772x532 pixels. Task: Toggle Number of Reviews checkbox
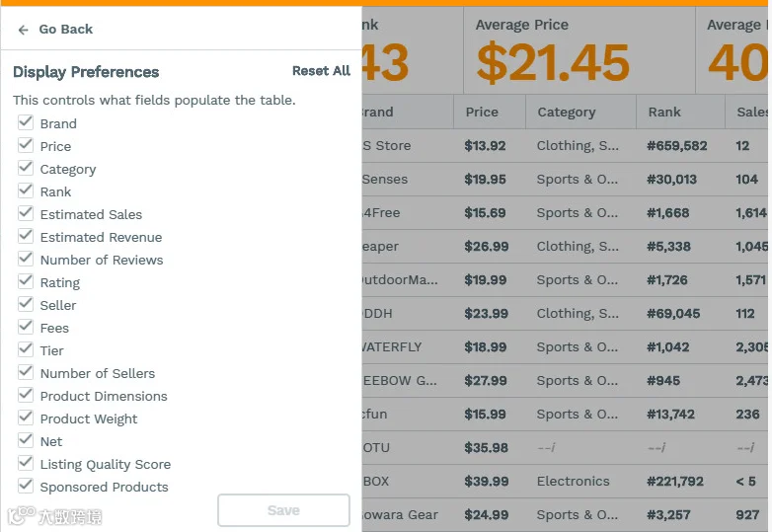coord(26,258)
